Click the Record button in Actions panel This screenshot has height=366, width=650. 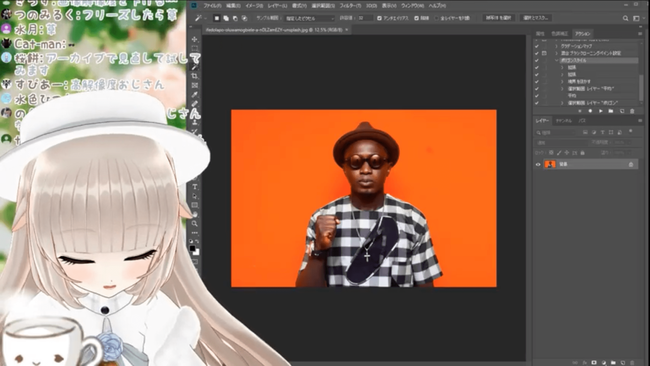click(590, 111)
